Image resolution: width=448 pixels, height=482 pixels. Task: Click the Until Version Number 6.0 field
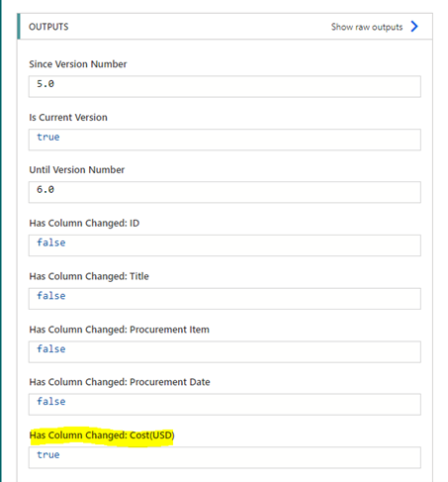pyautogui.click(x=224, y=192)
